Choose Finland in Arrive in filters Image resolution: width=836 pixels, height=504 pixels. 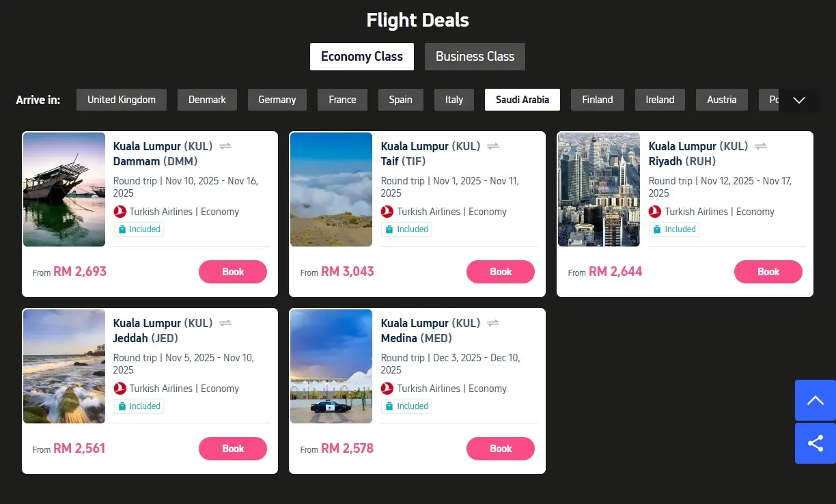pos(597,100)
